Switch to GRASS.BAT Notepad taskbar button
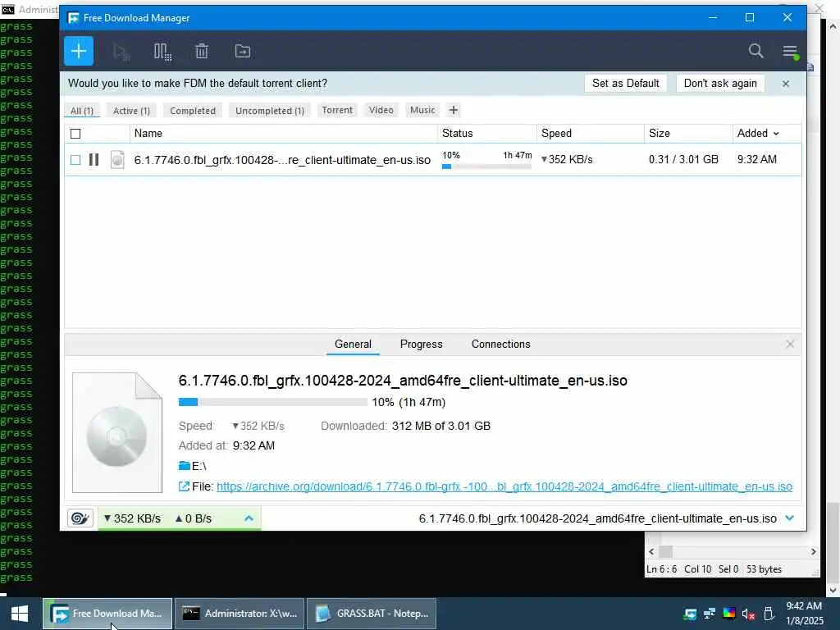 click(x=372, y=614)
